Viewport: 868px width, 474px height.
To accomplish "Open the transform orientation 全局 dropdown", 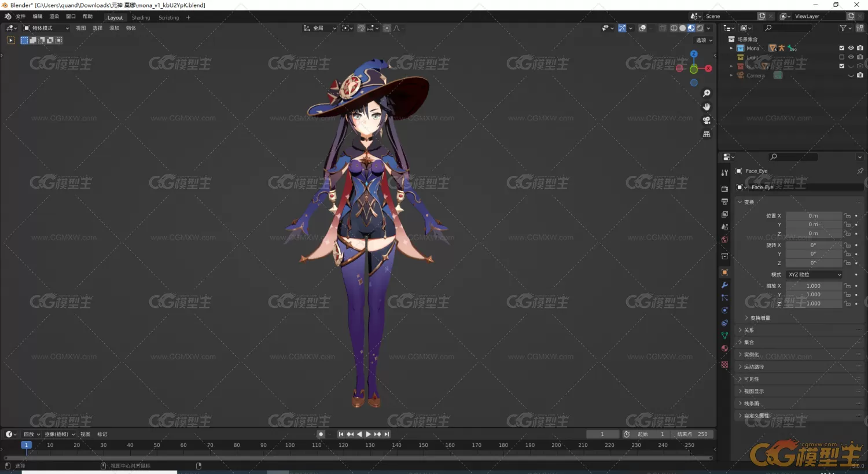I will pos(320,28).
